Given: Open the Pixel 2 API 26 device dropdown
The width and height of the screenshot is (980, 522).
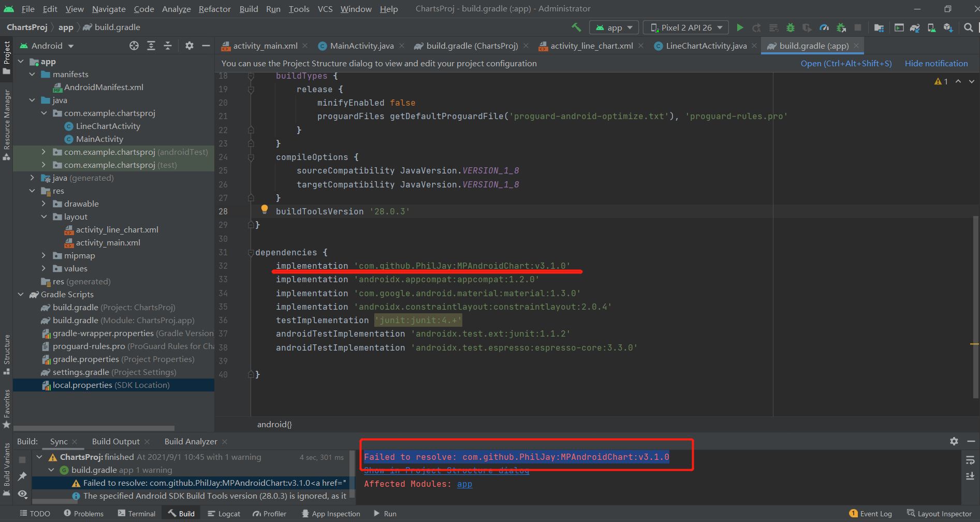Looking at the screenshot, I should click(685, 27).
